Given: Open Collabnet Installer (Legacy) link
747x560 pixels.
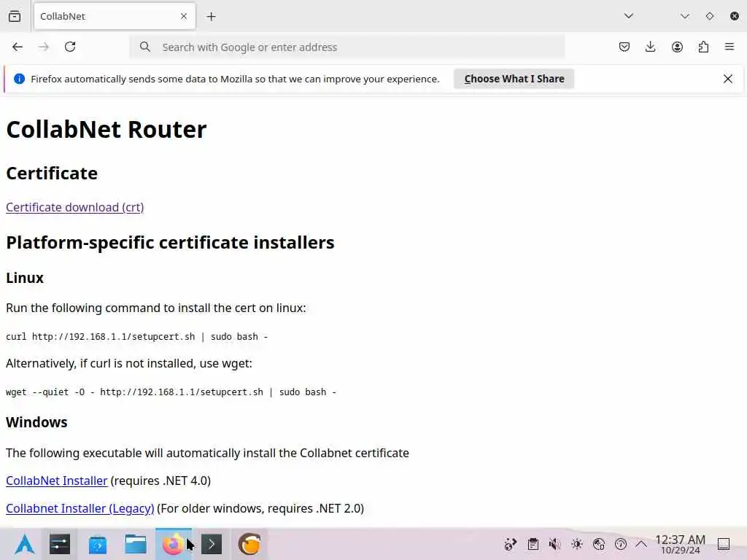Looking at the screenshot, I should [80, 508].
